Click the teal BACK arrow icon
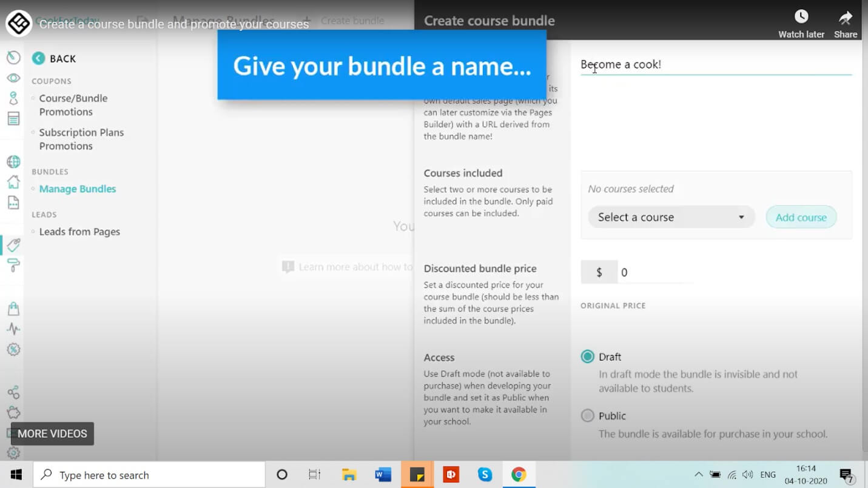 click(x=38, y=58)
